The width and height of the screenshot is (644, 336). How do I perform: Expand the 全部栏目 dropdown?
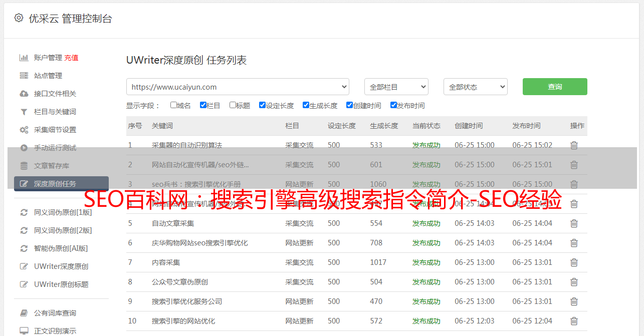coord(396,87)
